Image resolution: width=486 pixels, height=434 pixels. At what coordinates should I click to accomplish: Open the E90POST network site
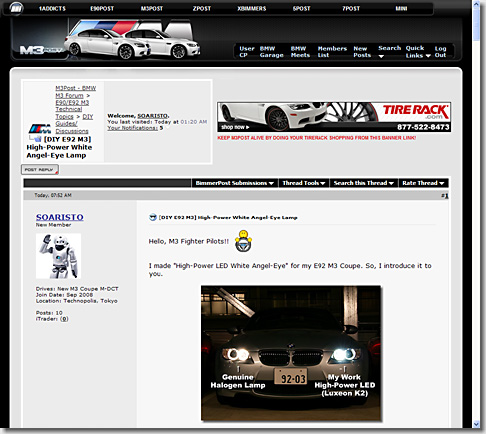(102, 9)
